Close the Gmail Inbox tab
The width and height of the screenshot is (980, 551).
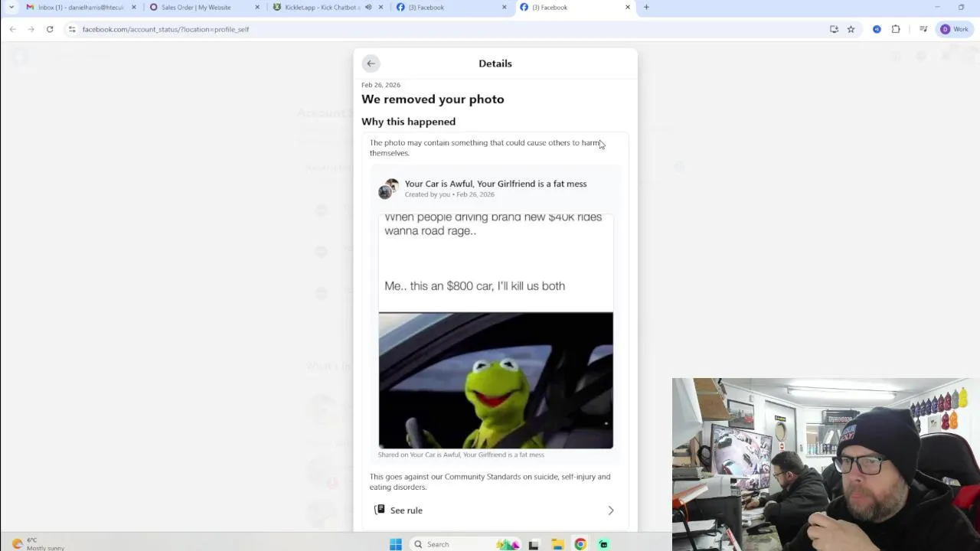133,8
